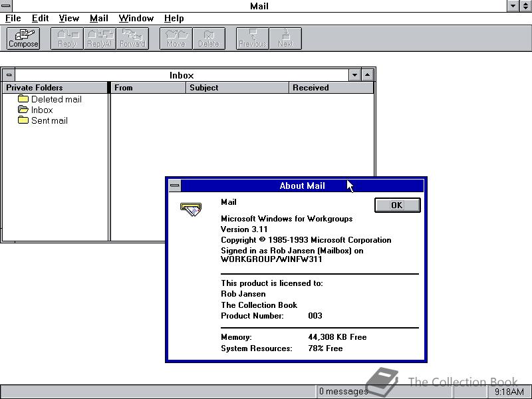The image size is (532, 399).
Task: Open the Window menu
Action: 136,19
